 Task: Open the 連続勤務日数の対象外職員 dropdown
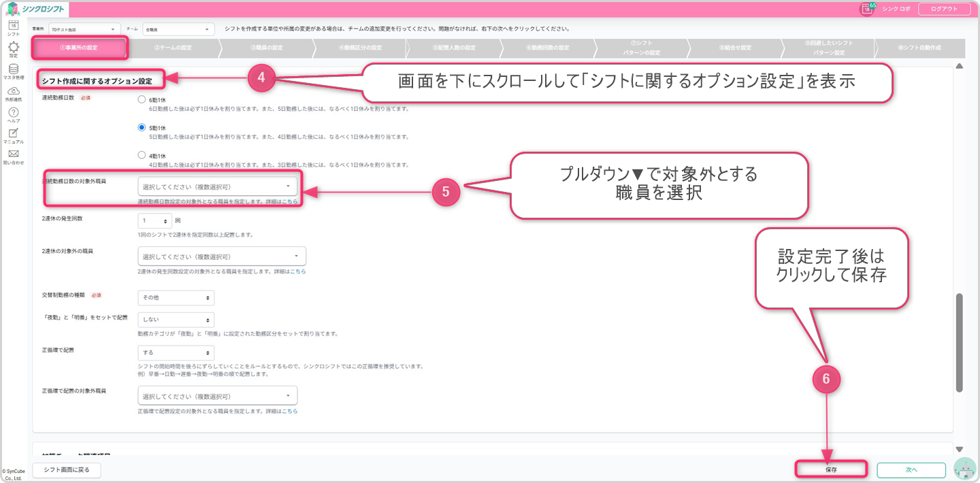[x=218, y=186]
